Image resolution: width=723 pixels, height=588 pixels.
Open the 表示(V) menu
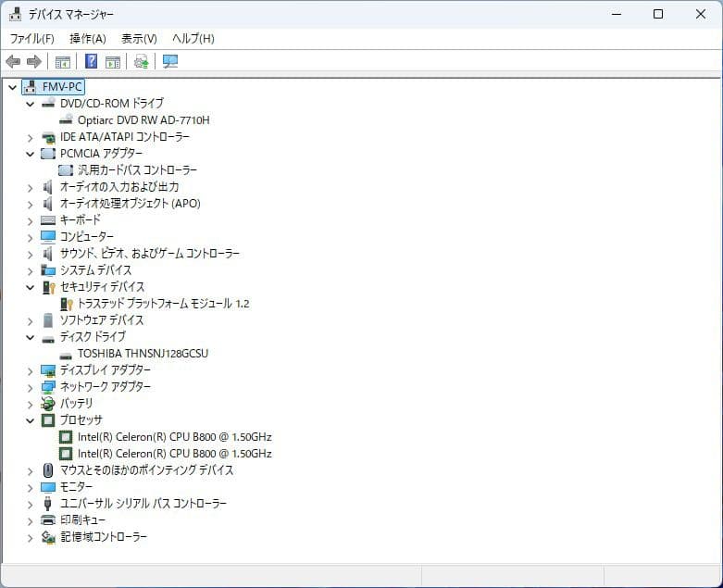point(139,38)
